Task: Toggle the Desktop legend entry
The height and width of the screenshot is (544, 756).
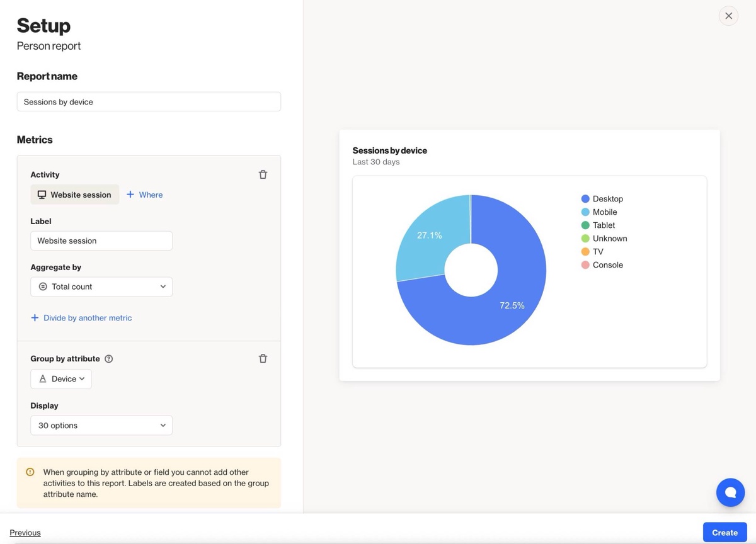Action: [602, 199]
